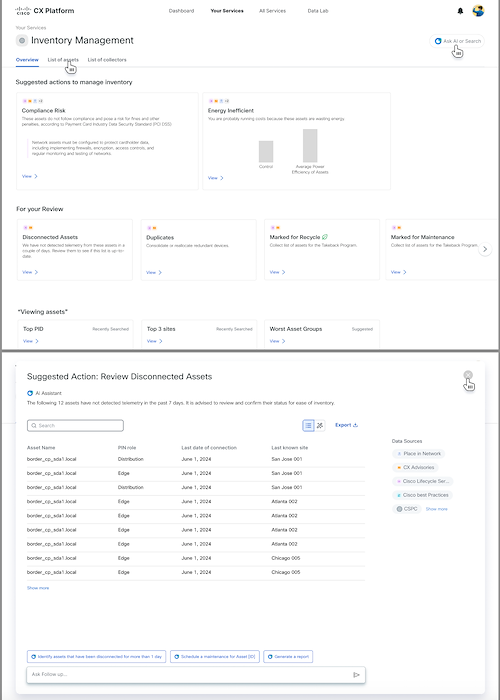Select the Cisco Lifecycle Ser... data source chip
Viewport: 500px width, 700px height.
pos(423,482)
